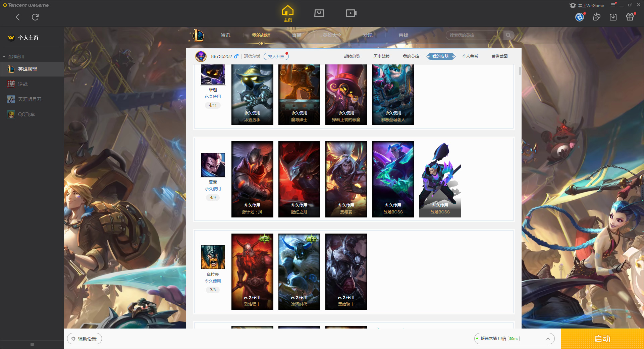
Task: Open the 冰河时代 skin card
Action: point(299,271)
